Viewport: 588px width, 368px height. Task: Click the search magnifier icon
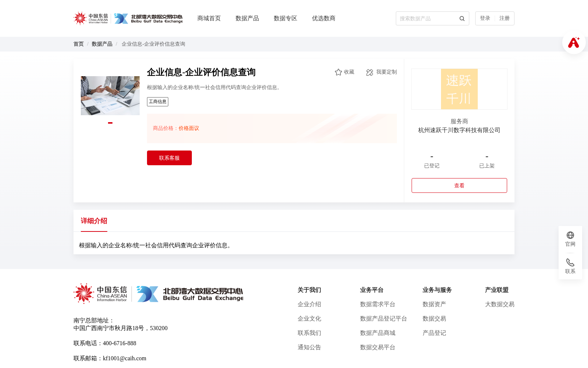coord(462,18)
